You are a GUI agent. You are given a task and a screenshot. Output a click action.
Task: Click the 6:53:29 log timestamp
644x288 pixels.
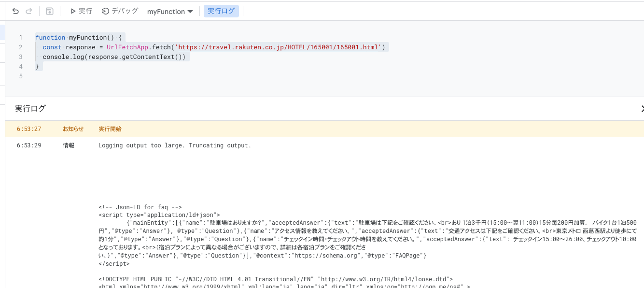click(29, 145)
